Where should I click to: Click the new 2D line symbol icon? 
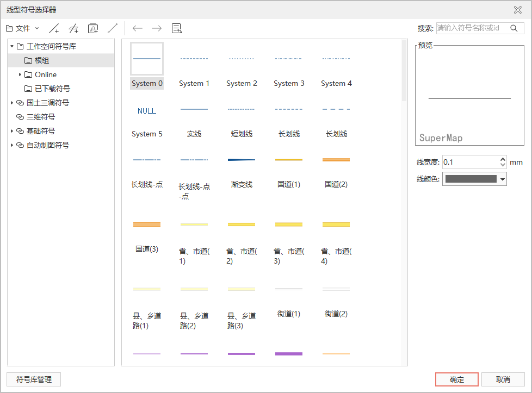pyautogui.click(x=54, y=28)
